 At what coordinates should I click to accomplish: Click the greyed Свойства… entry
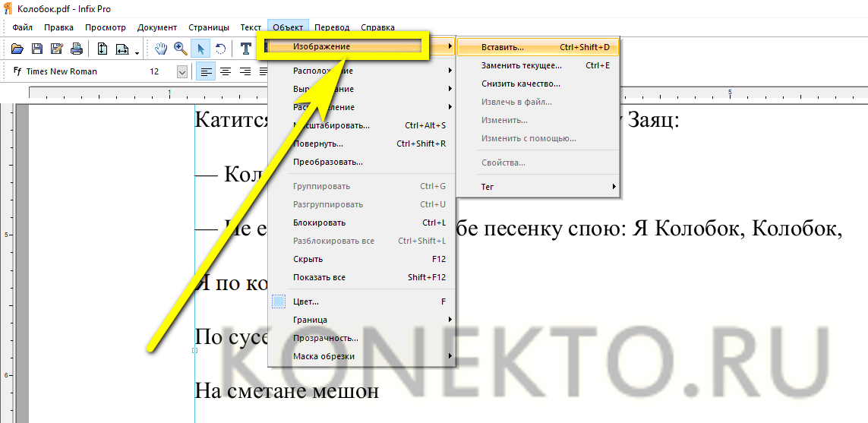pos(538,163)
